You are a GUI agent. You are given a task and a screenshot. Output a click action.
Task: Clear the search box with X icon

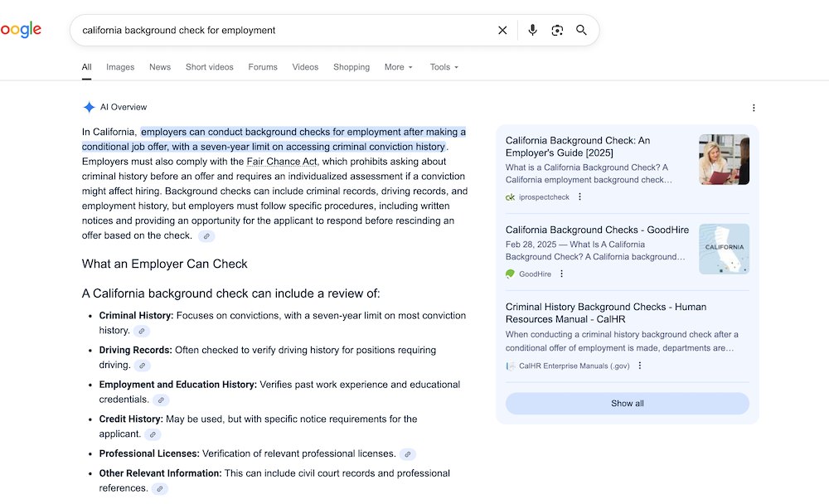click(502, 31)
